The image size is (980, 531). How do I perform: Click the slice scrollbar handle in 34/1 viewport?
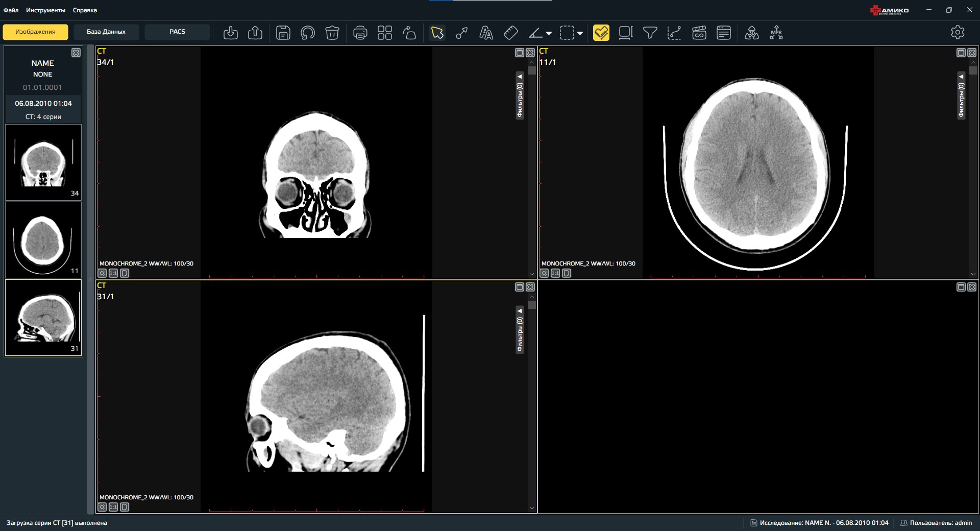(x=532, y=71)
